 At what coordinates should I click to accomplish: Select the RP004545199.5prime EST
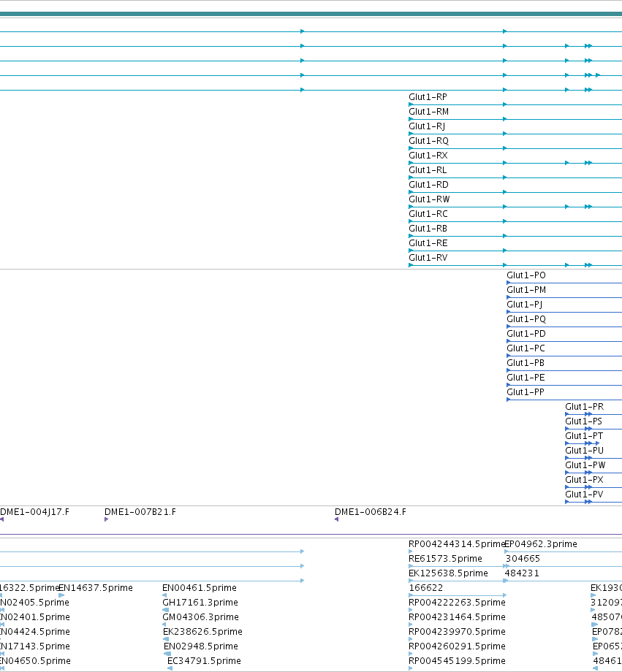point(458,660)
